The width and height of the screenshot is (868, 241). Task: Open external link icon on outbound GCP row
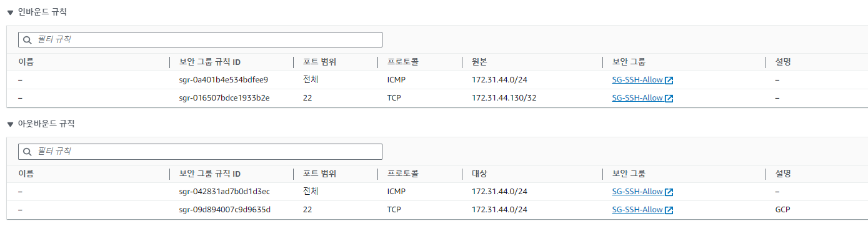point(669,210)
